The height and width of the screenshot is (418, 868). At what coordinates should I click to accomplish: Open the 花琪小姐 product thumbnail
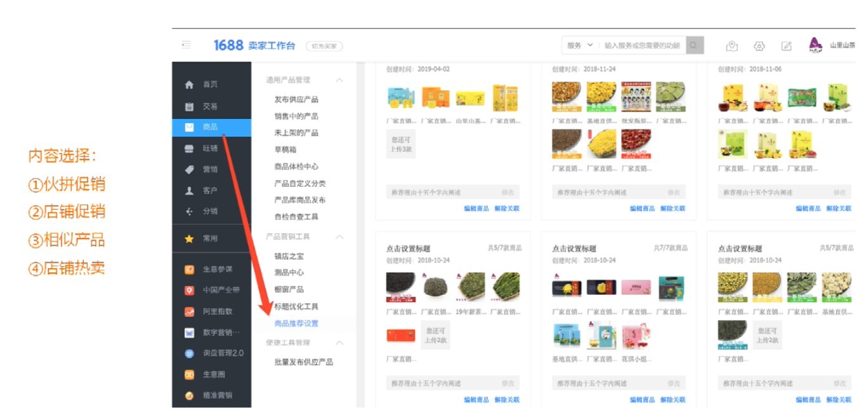pos(636,337)
